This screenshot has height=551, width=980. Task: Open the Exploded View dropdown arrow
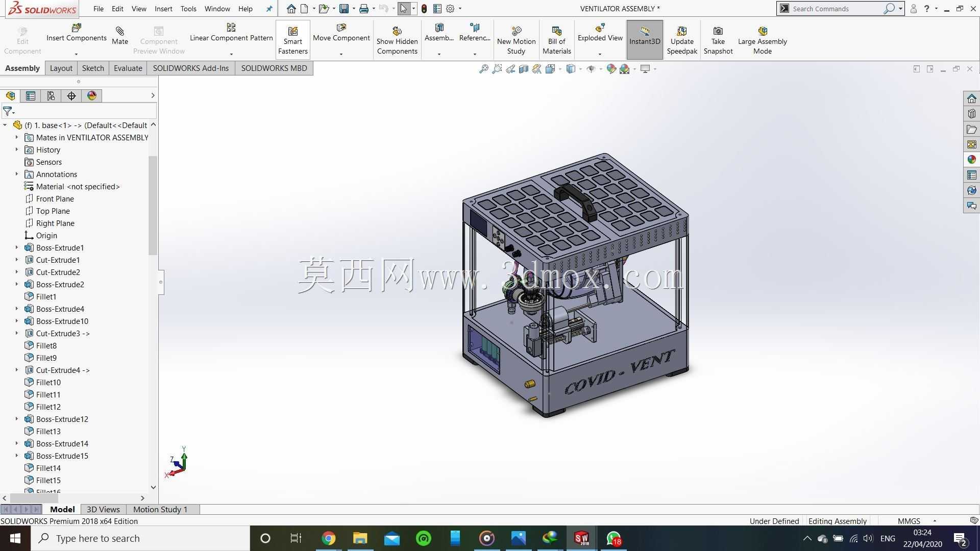(x=600, y=54)
